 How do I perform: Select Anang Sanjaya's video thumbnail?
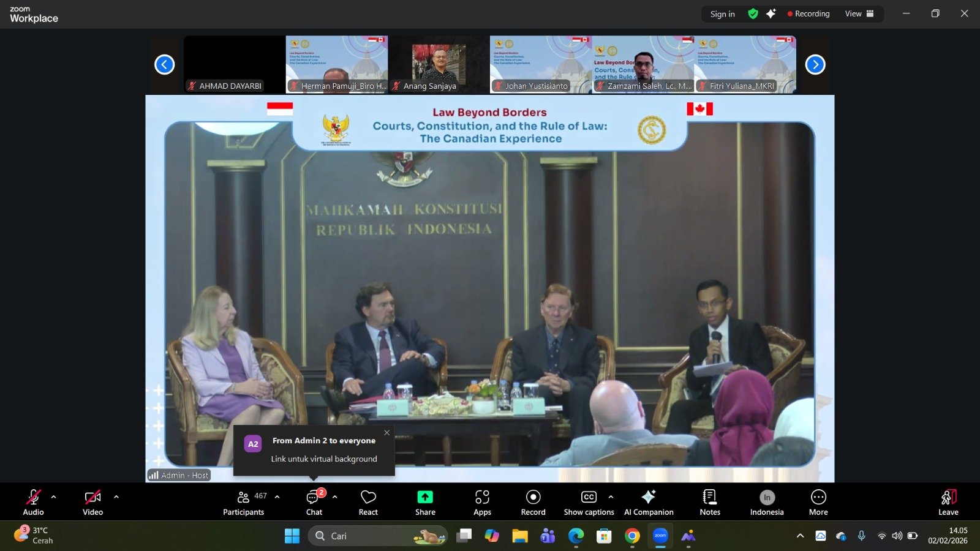tap(439, 64)
